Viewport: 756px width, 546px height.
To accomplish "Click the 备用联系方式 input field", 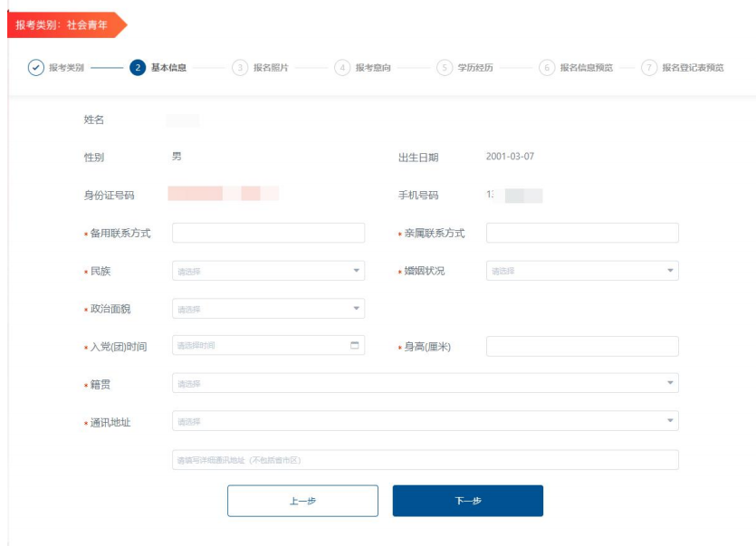I will coord(268,233).
